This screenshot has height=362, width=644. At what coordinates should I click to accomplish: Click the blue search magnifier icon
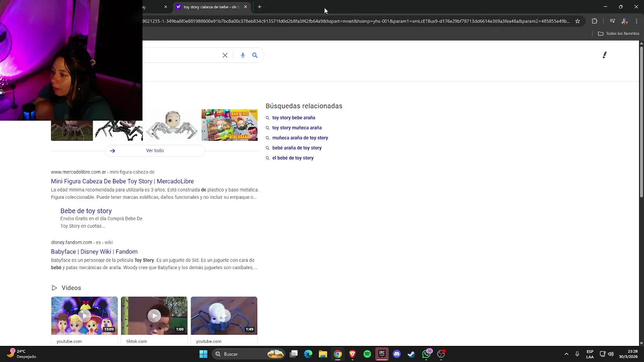[255, 55]
